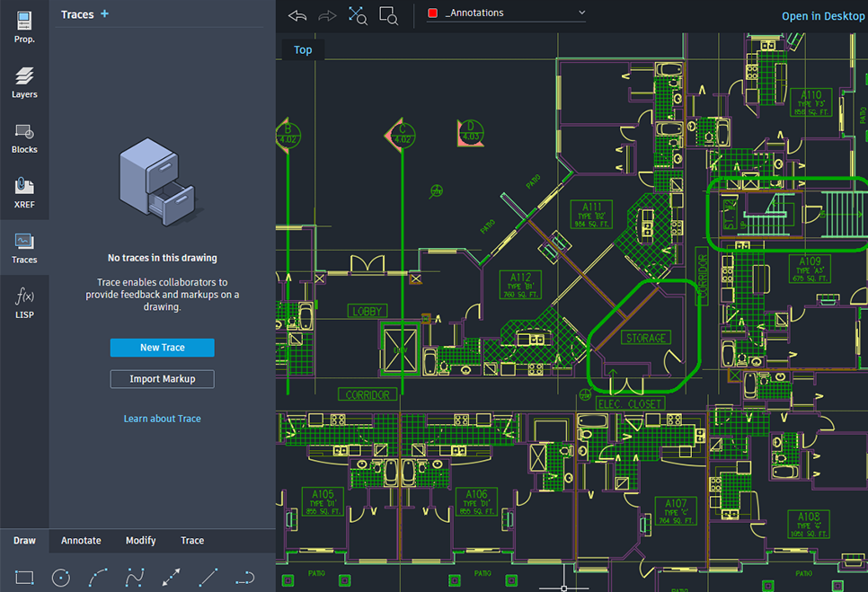Open the Learn about Trace link

pos(162,419)
